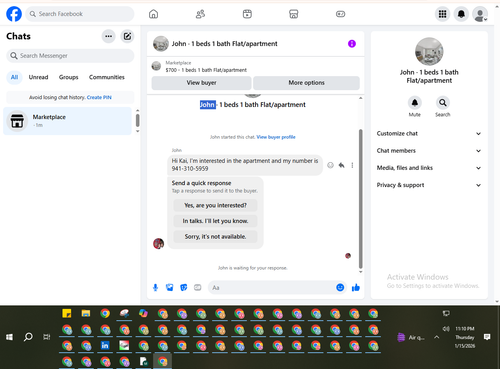The image size is (500, 369).
Task: Click the Search Messenger field
Action: coord(70,56)
